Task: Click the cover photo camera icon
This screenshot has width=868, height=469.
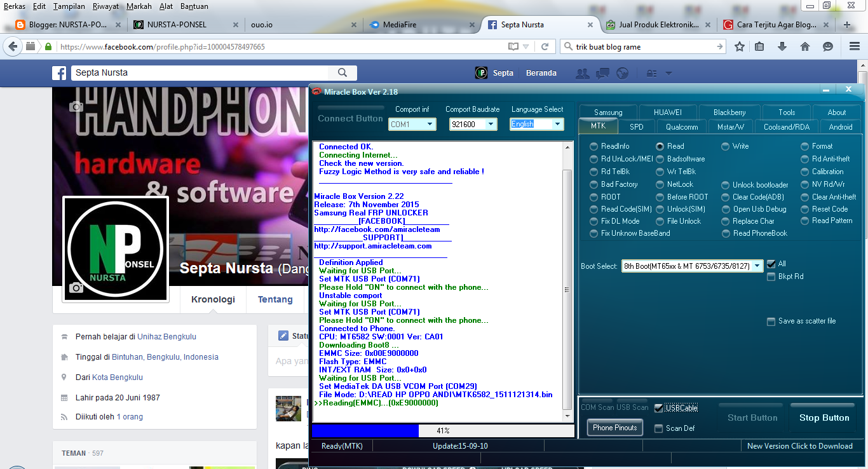Action: 76,107
